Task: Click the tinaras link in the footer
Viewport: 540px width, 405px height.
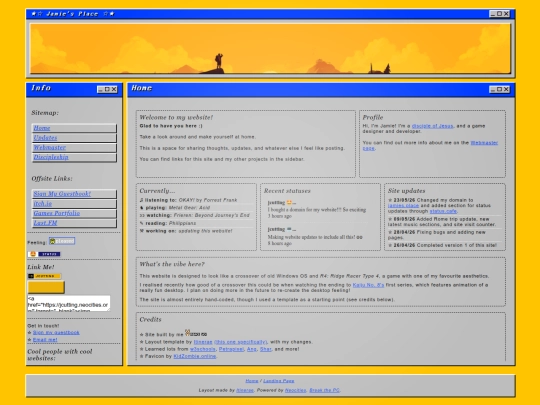Action: pyautogui.click(x=245, y=390)
